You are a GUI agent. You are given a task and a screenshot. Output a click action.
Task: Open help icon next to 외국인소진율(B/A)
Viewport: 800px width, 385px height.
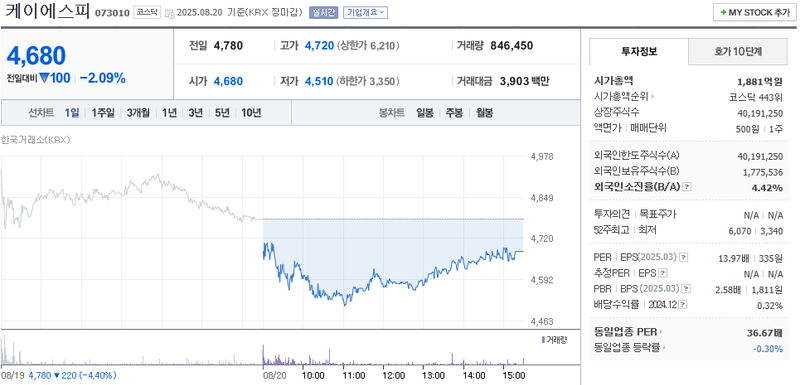click(x=687, y=187)
